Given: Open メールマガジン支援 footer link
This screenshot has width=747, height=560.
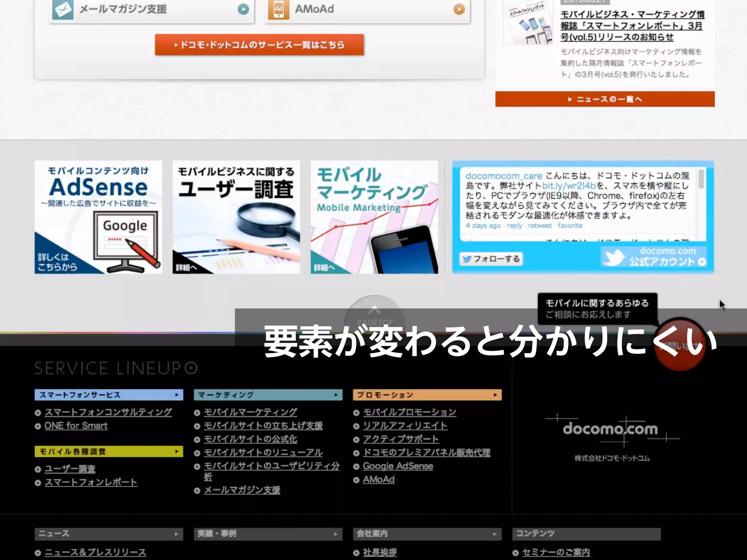Looking at the screenshot, I should pyautogui.click(x=242, y=490).
